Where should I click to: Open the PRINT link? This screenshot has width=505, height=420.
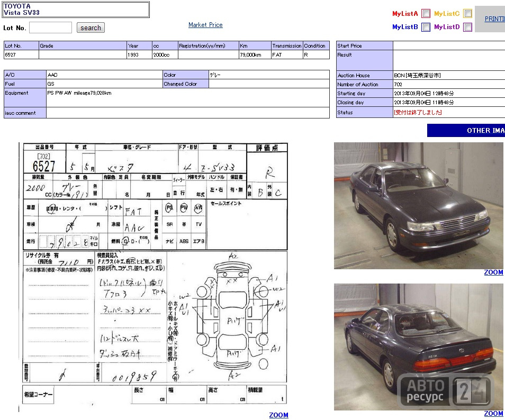coord(495,19)
